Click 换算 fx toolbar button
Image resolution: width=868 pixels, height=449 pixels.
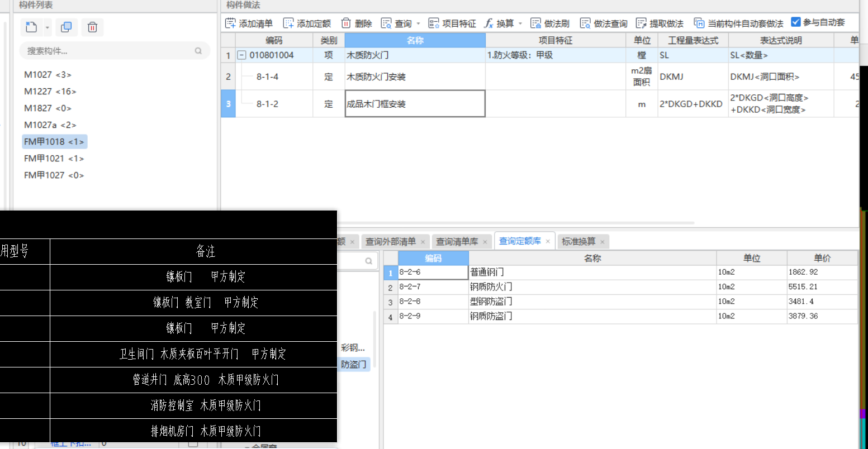499,23
